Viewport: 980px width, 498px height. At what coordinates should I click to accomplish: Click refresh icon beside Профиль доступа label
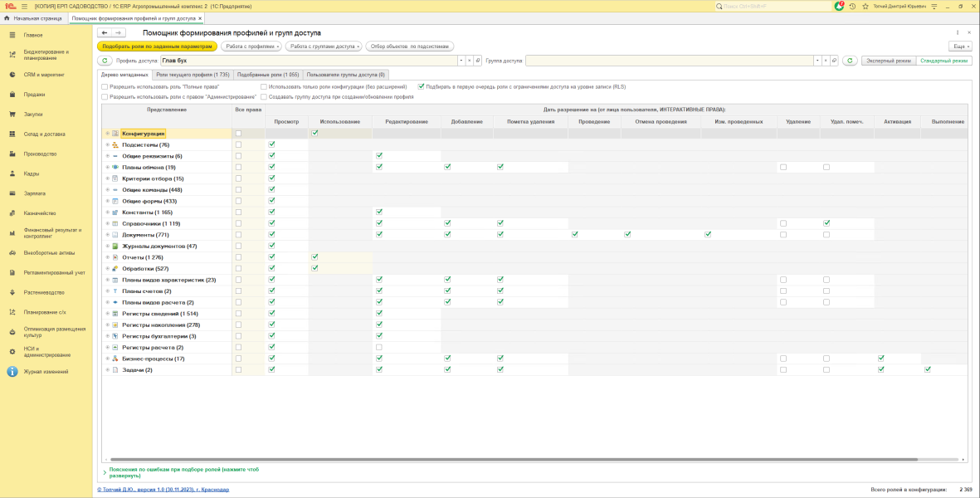[x=105, y=61]
